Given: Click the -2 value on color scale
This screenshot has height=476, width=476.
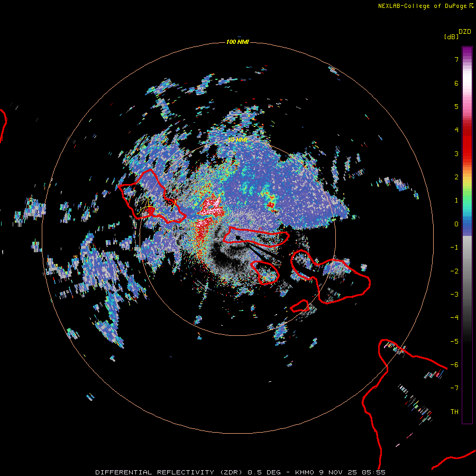Looking at the screenshot, I should click(x=454, y=271).
